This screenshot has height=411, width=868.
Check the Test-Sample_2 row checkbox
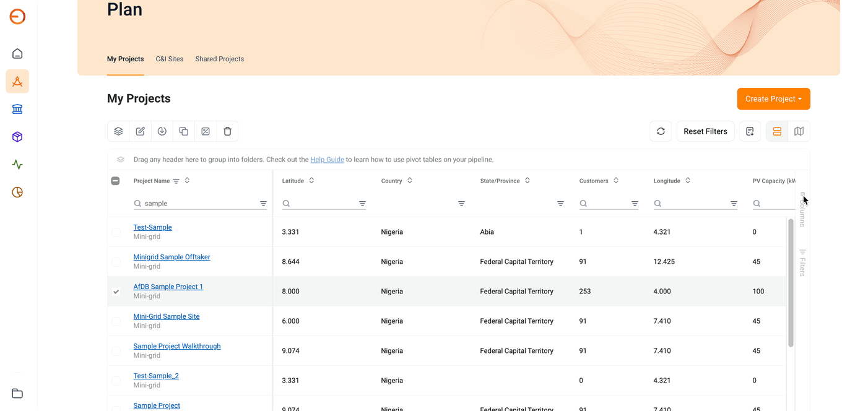tap(116, 381)
